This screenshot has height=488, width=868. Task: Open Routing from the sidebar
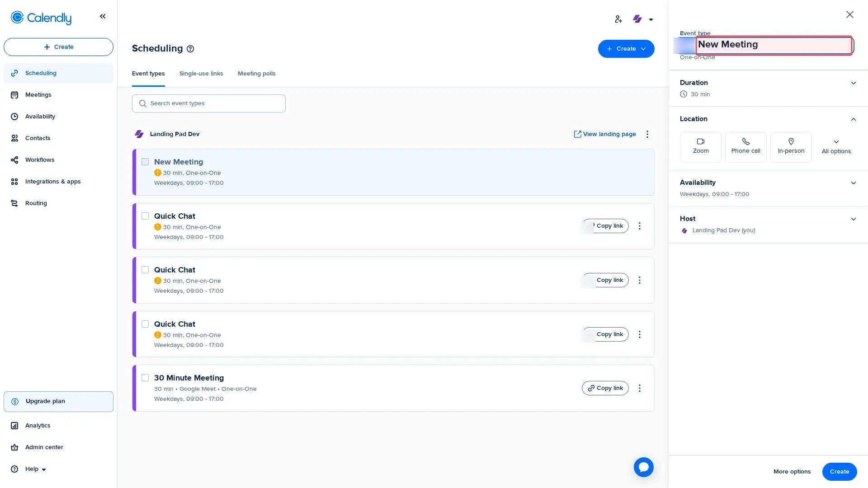(36, 203)
